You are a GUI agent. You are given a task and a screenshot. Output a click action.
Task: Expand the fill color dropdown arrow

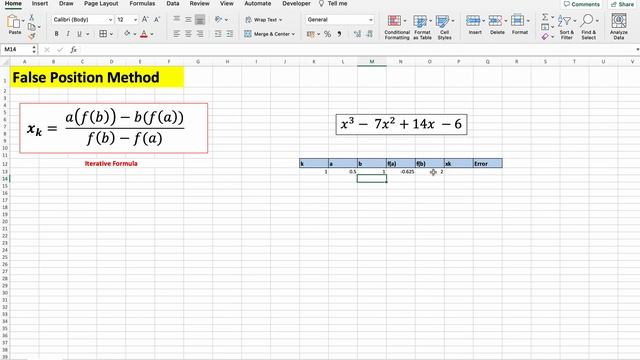(x=135, y=34)
